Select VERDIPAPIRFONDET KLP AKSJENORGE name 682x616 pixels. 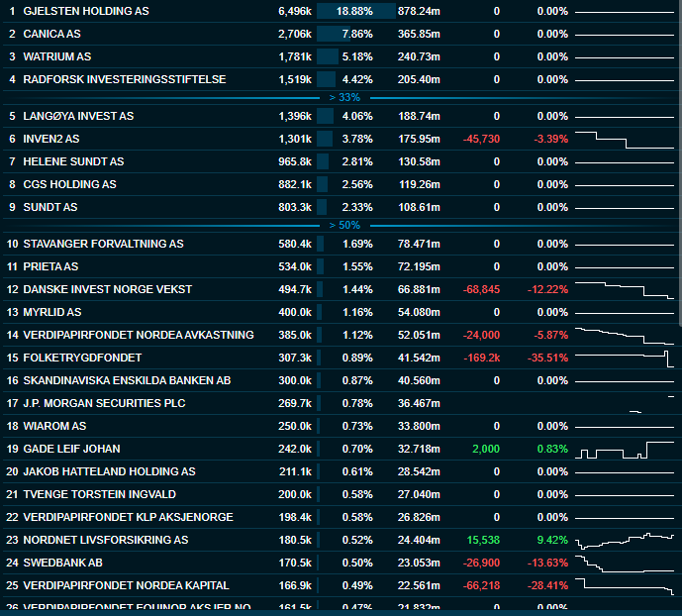pos(128,517)
